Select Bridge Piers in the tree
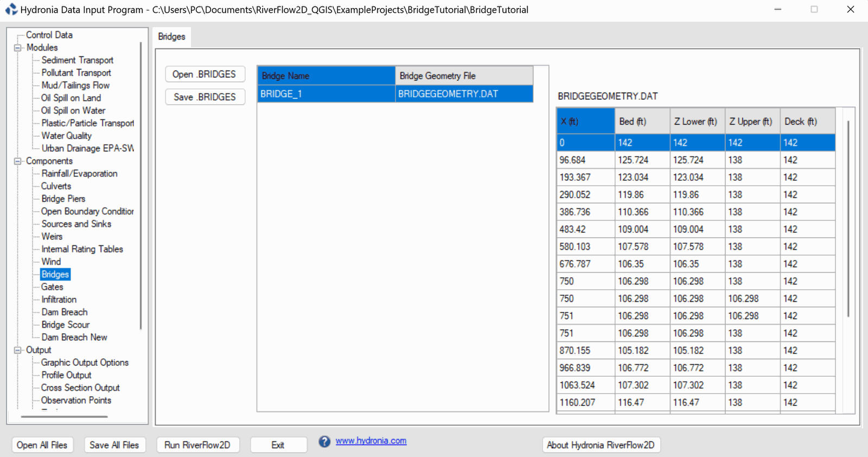Viewport: 868px width, 457px height. click(x=63, y=199)
